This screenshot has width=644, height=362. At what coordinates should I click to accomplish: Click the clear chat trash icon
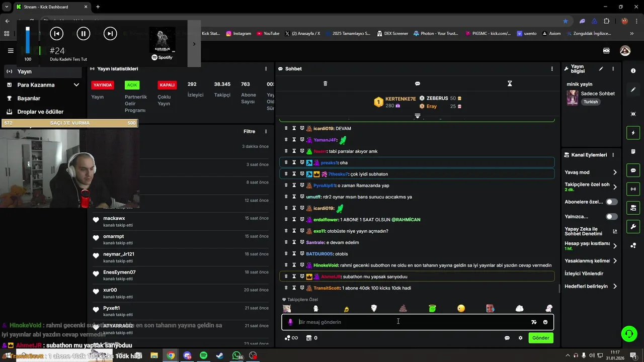coord(325,83)
